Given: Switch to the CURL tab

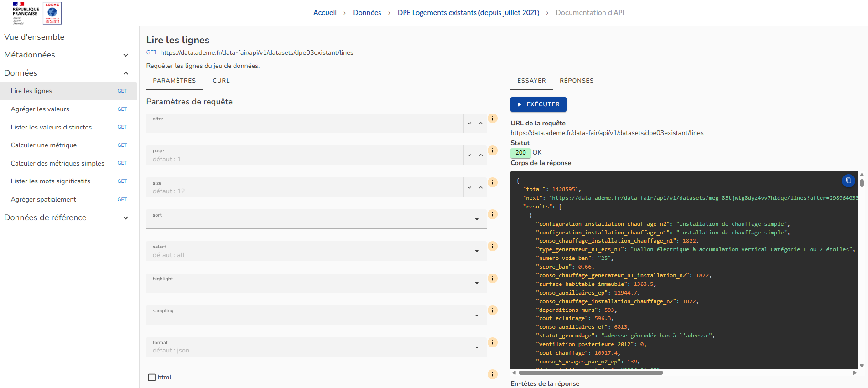Looking at the screenshot, I should (221, 81).
